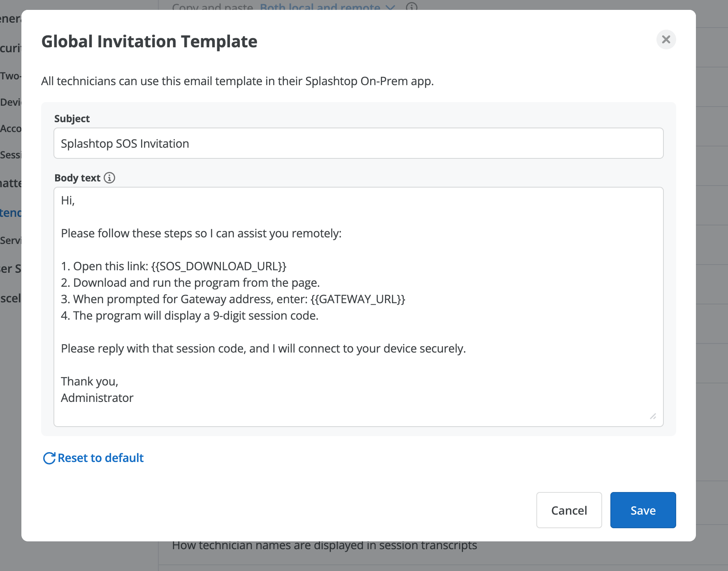Click inside the Body text area
The width and height of the screenshot is (728, 571).
point(358,307)
